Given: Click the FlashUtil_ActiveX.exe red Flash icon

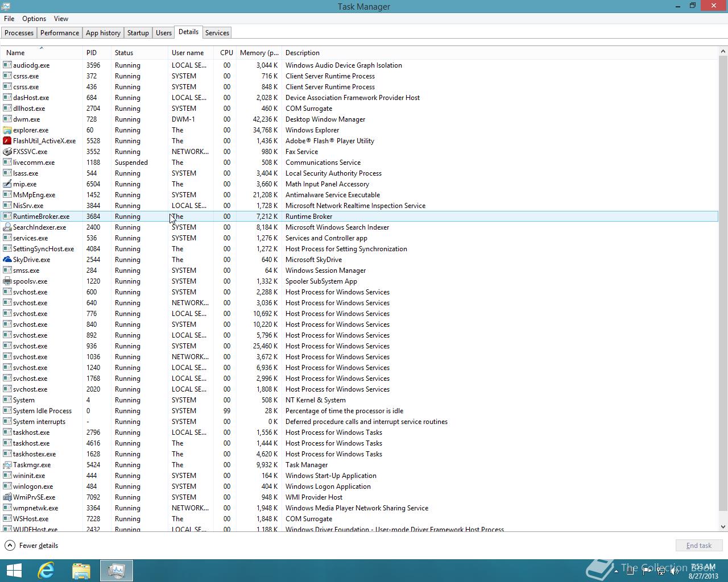Looking at the screenshot, I should click(x=7, y=140).
